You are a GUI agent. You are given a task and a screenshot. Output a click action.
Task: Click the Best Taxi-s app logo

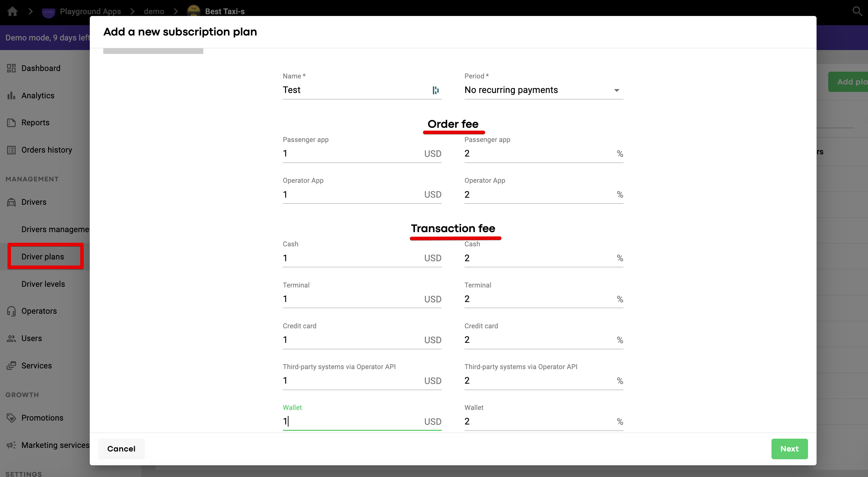click(193, 11)
